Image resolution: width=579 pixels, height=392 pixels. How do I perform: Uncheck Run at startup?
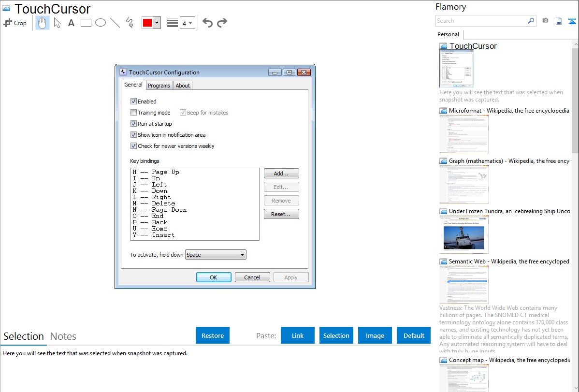tap(134, 124)
